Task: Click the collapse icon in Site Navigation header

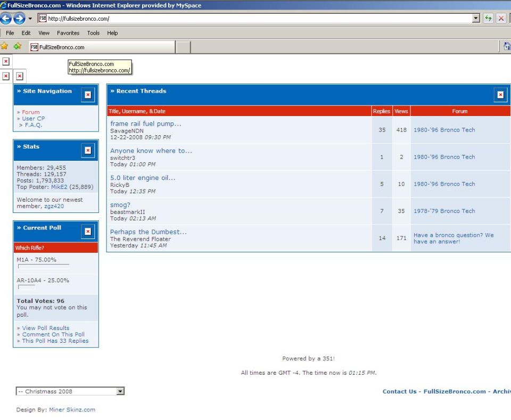Action: pyautogui.click(x=88, y=95)
